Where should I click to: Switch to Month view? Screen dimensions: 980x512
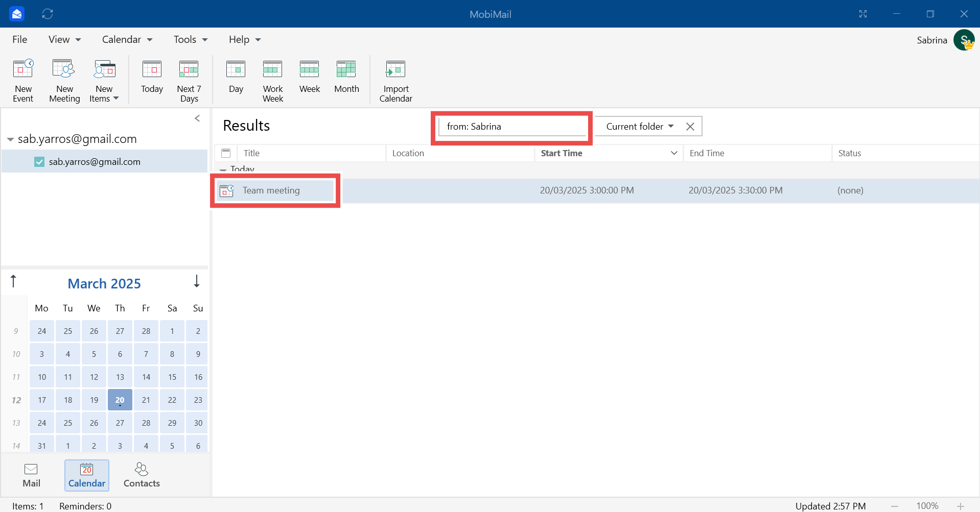346,77
